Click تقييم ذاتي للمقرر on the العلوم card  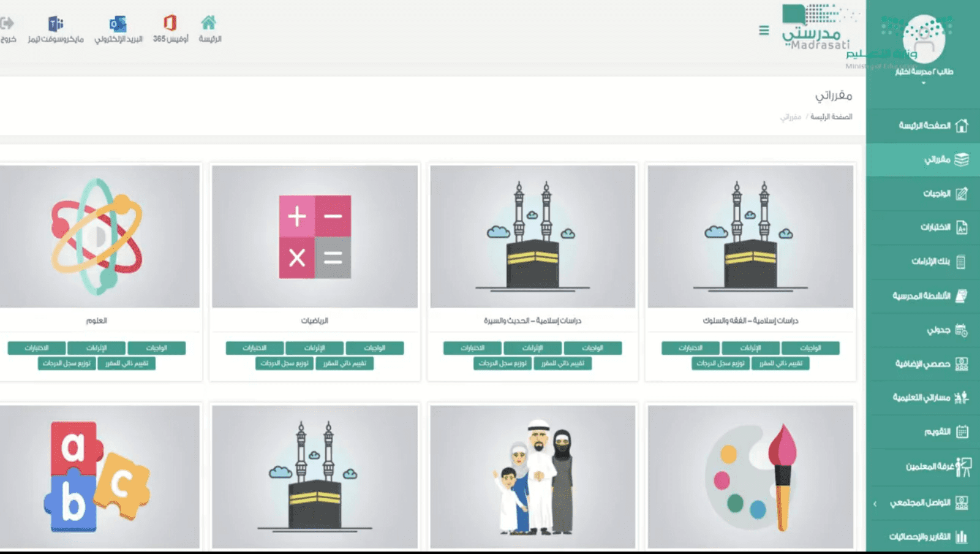coord(127,363)
